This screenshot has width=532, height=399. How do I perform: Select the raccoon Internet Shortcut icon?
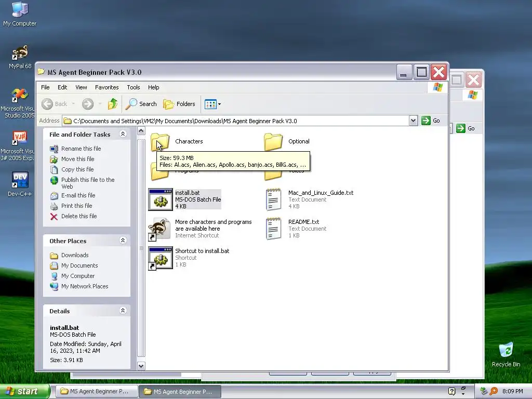click(160, 229)
